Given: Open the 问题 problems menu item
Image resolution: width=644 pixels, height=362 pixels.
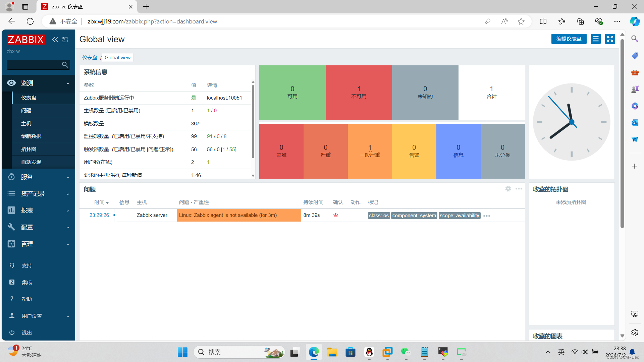Looking at the screenshot, I should click(26, 111).
